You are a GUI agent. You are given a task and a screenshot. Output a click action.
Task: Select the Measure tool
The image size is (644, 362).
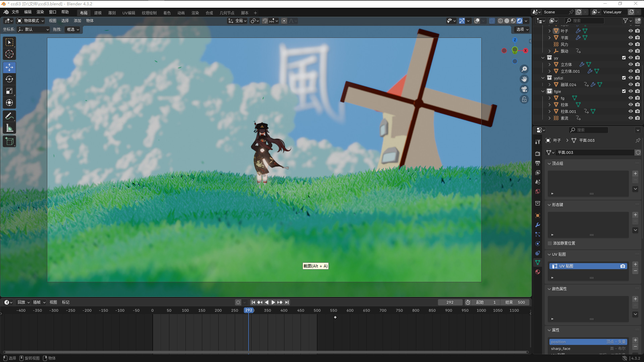(x=9, y=128)
